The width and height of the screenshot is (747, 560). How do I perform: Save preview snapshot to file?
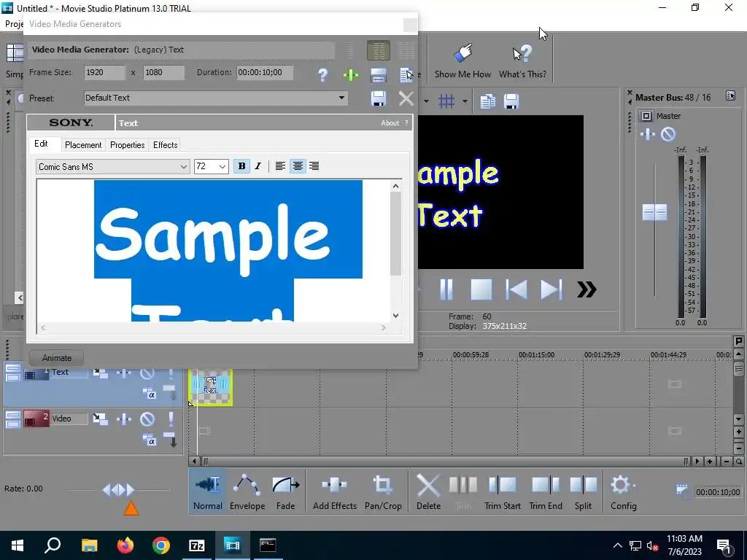point(511,101)
